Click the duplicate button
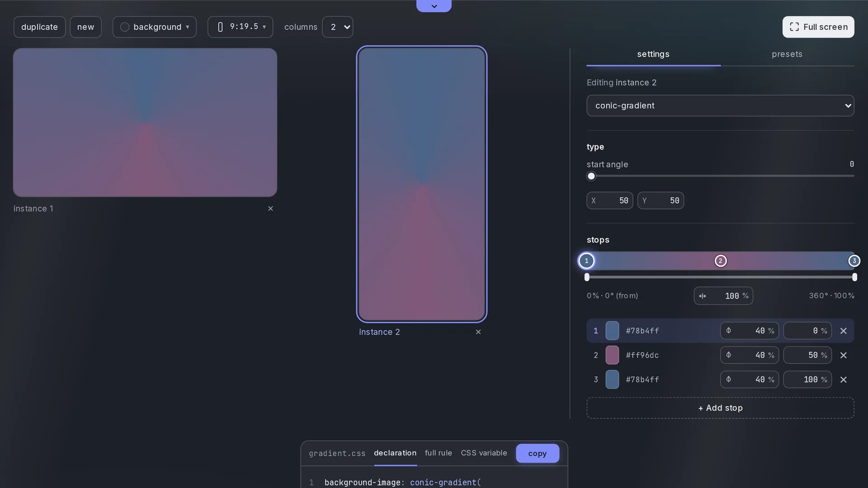 (40, 27)
